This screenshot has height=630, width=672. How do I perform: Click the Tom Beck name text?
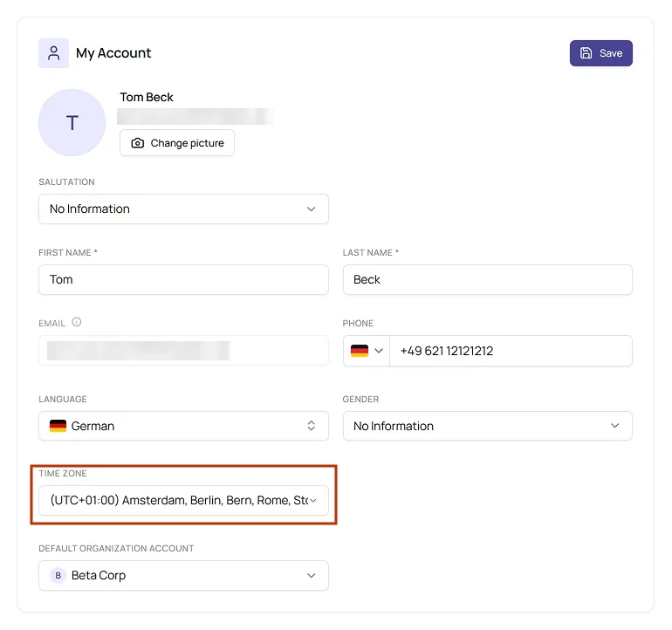147,97
